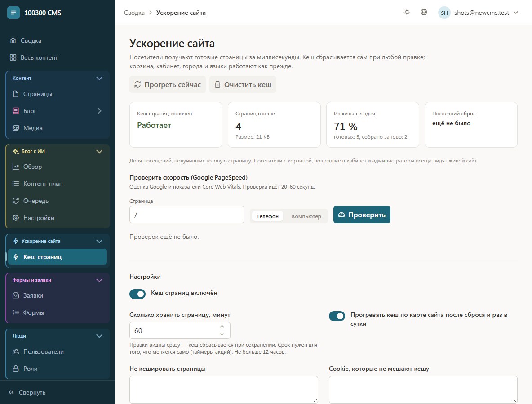Image resolution: width=532 pixels, height=404 pixels.
Task: Open language selection via globe icon
Action: coord(424,12)
